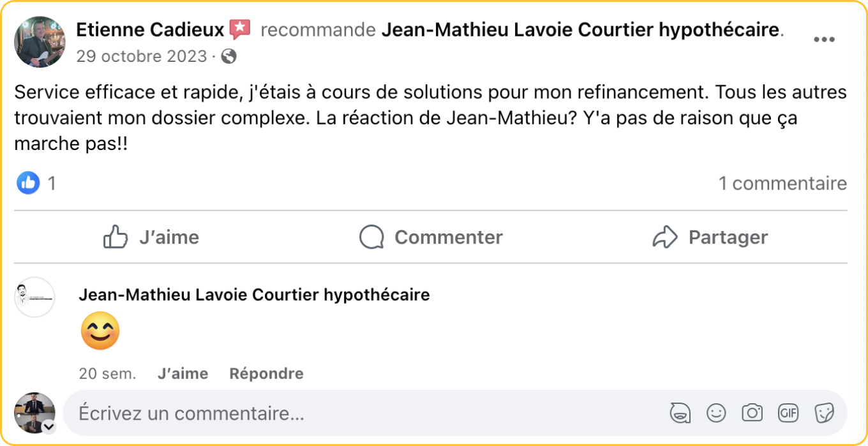Open the GIF picker icon
Screen dimensions: 868x446
tap(788, 413)
